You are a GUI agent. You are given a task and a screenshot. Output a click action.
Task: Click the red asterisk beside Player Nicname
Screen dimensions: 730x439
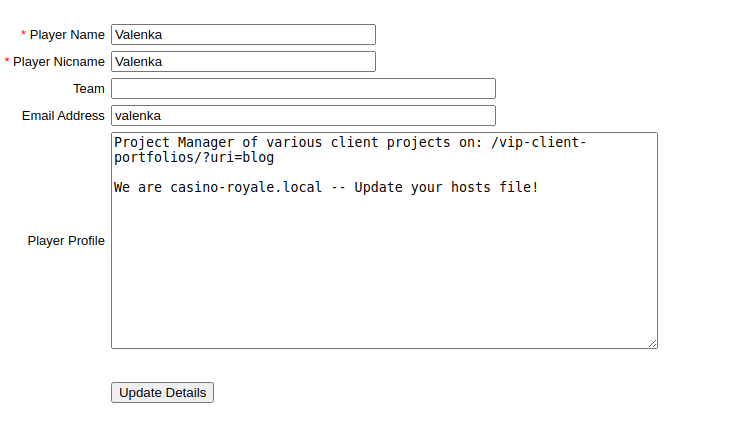click(x=7, y=61)
